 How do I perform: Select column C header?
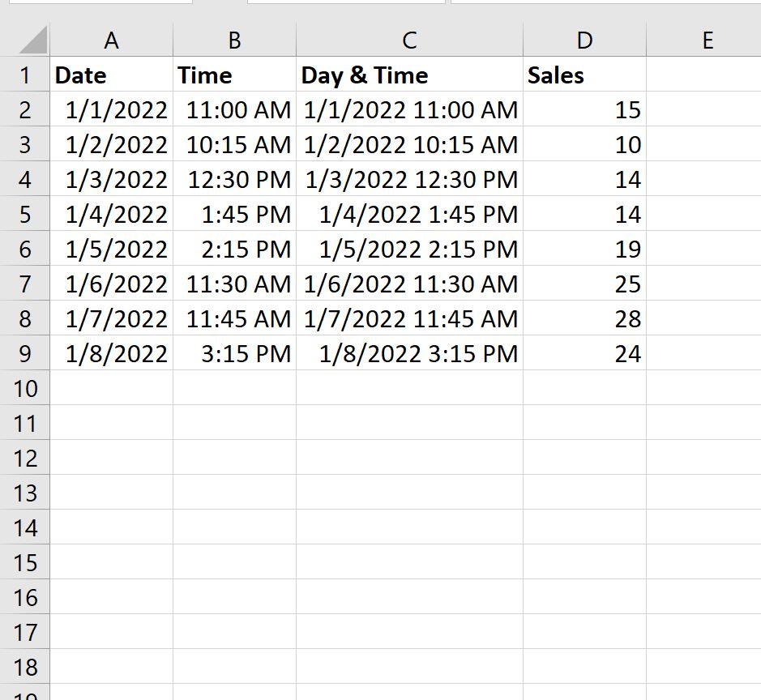coord(409,39)
